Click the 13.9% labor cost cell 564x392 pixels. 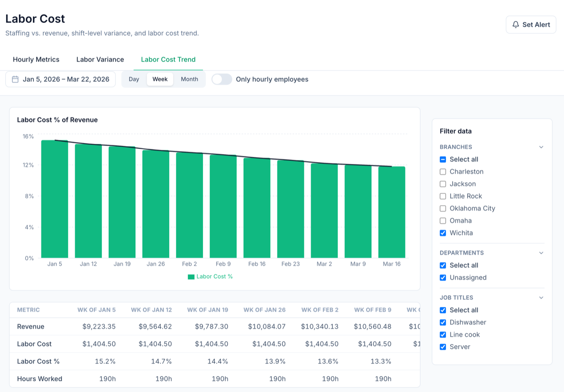pyautogui.click(x=275, y=361)
